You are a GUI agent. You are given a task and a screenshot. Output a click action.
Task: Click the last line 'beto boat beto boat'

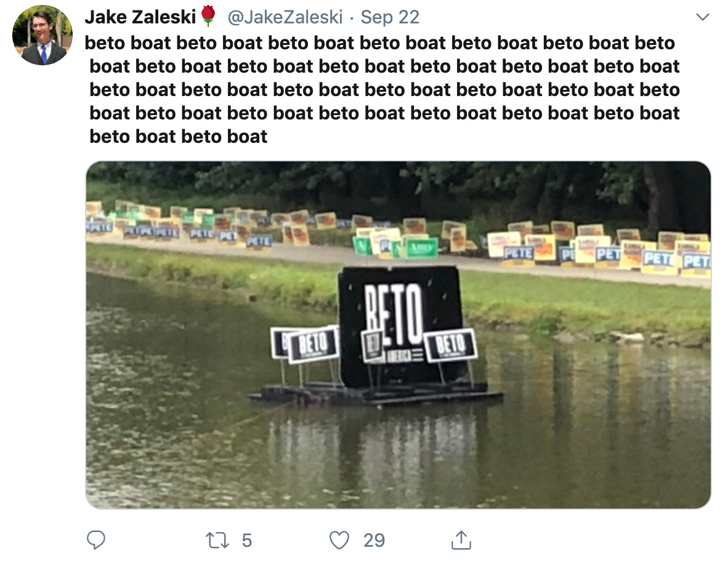pyautogui.click(x=178, y=137)
